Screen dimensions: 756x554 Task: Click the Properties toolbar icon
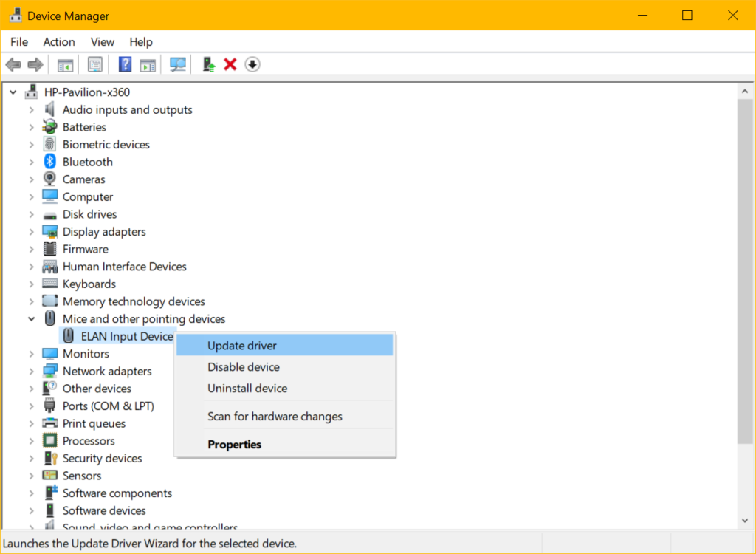(95, 65)
